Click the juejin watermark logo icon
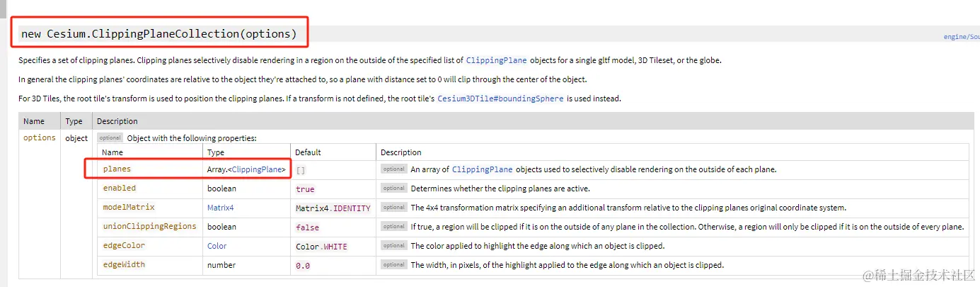980x287 pixels. point(867,274)
